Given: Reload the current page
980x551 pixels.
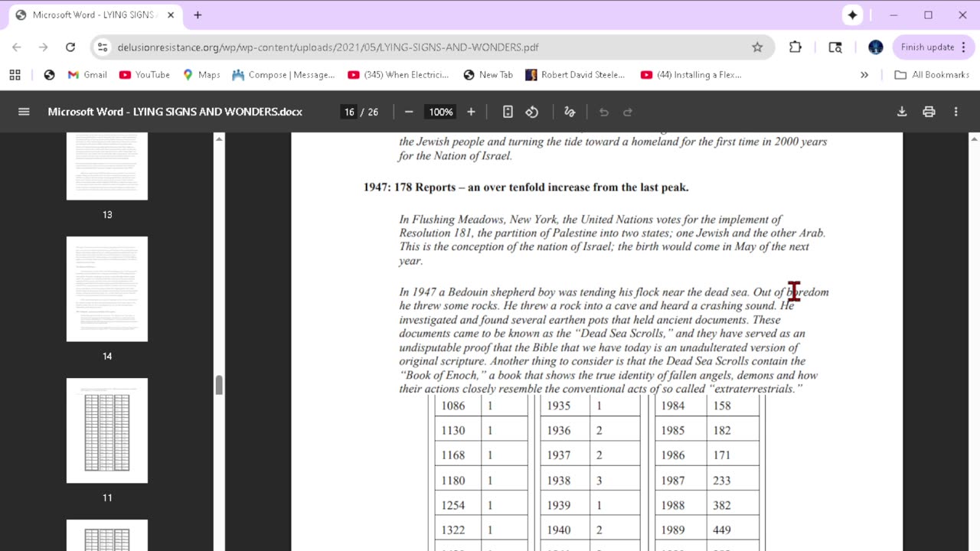Looking at the screenshot, I should [x=70, y=47].
